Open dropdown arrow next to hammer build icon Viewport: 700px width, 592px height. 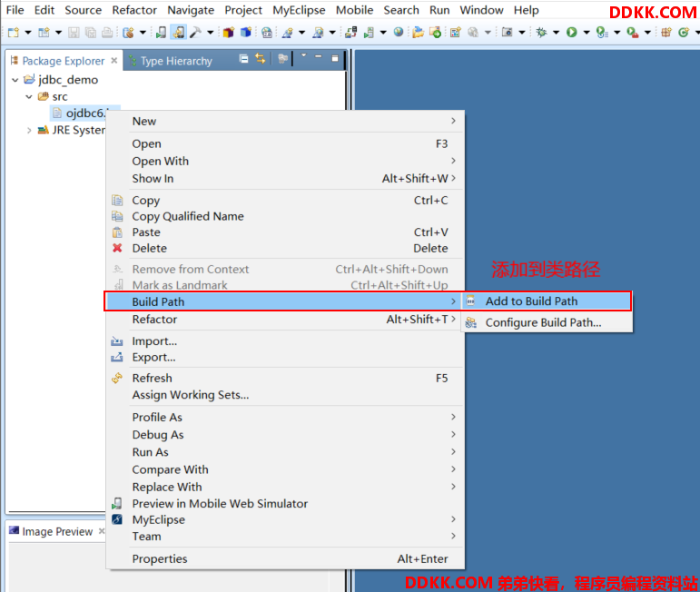210,32
